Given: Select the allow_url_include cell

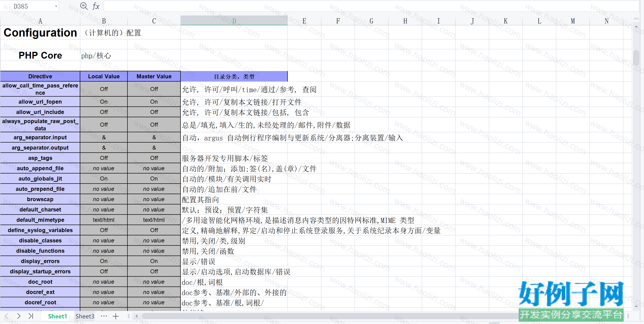Looking at the screenshot, I should tap(40, 112).
